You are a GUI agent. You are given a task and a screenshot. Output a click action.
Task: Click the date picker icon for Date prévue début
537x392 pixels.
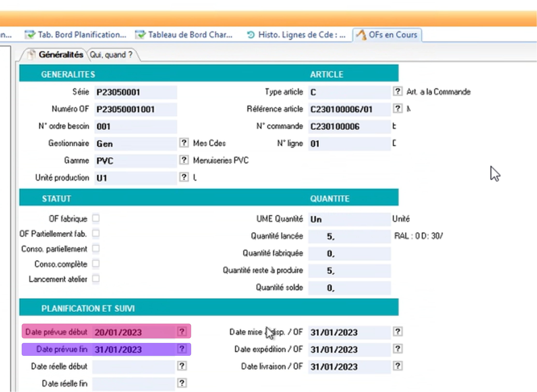[x=182, y=331]
